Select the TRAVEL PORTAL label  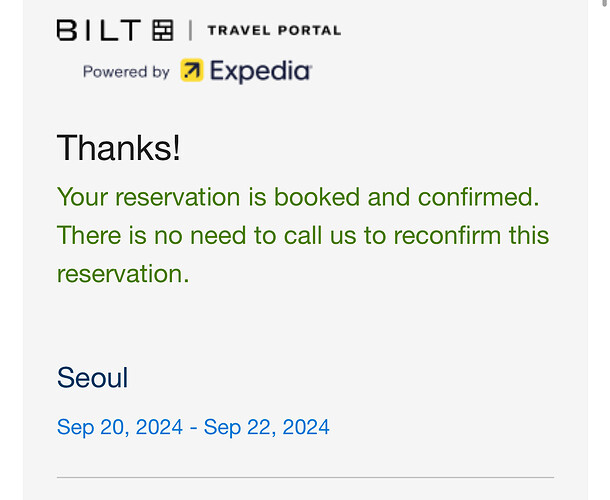[273, 31]
